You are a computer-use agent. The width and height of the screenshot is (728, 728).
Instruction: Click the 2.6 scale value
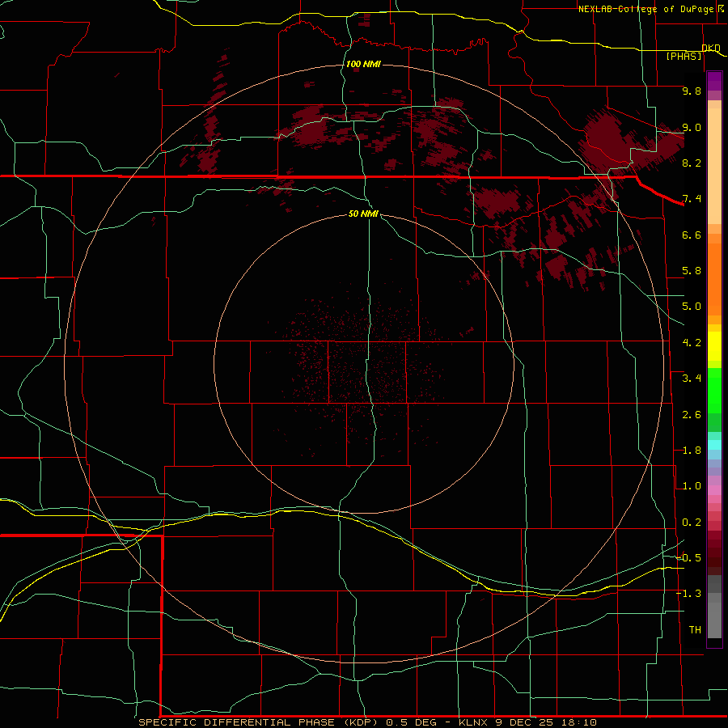click(692, 415)
